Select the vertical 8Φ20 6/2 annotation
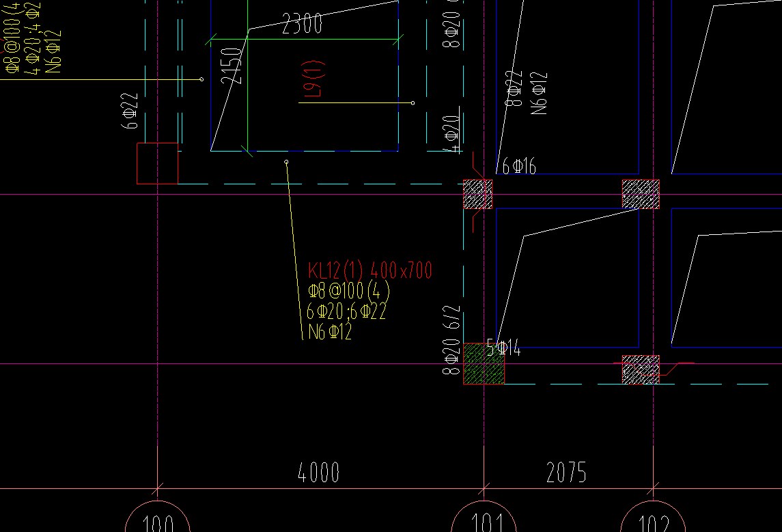The height and width of the screenshot is (532, 782). tap(451, 340)
